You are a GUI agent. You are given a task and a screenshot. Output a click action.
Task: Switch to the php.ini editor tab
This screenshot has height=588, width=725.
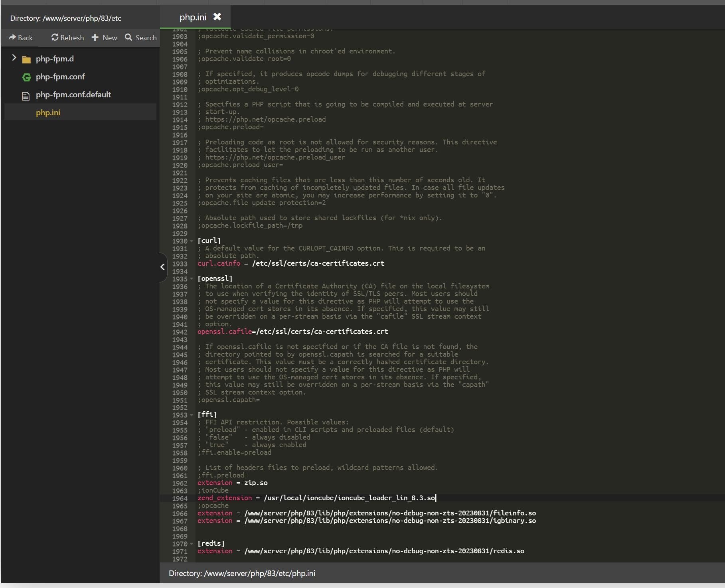[193, 17]
